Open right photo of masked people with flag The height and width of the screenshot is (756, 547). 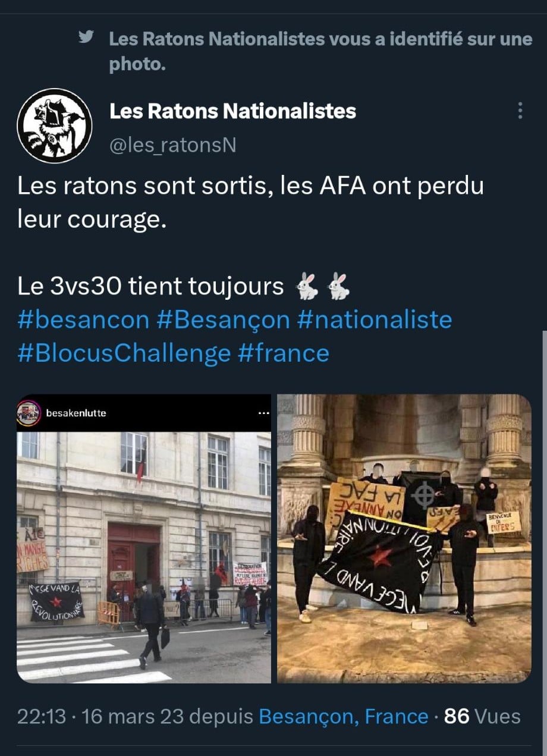[x=404, y=538]
